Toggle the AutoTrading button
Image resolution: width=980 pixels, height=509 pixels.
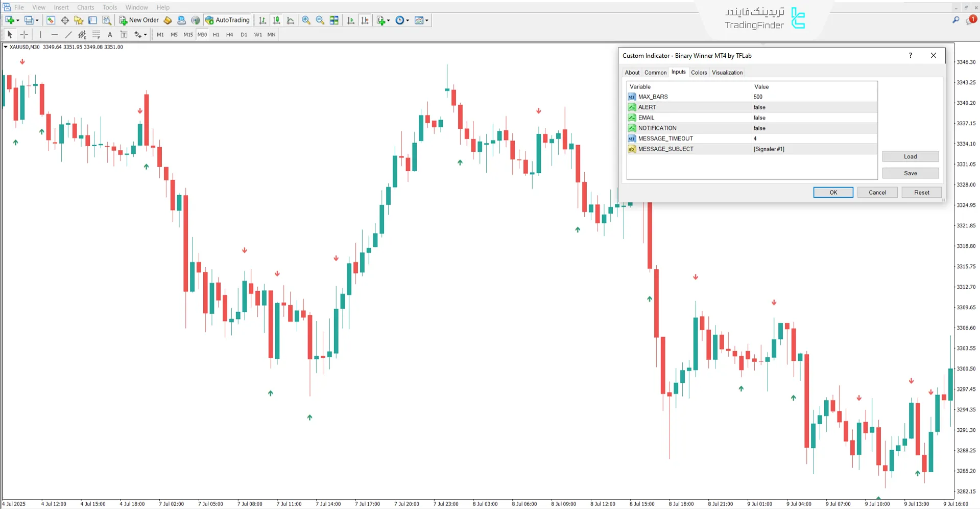click(x=228, y=20)
